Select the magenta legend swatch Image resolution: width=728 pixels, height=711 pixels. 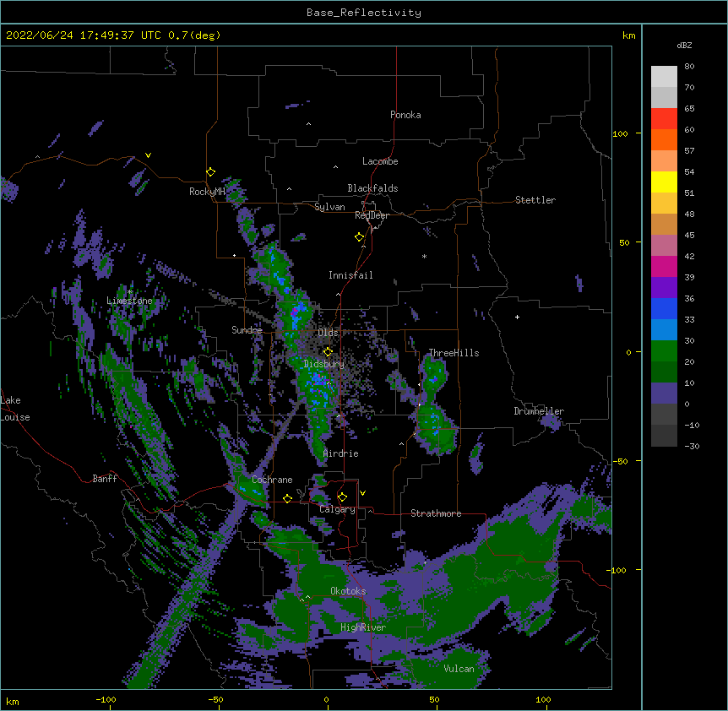pos(664,266)
